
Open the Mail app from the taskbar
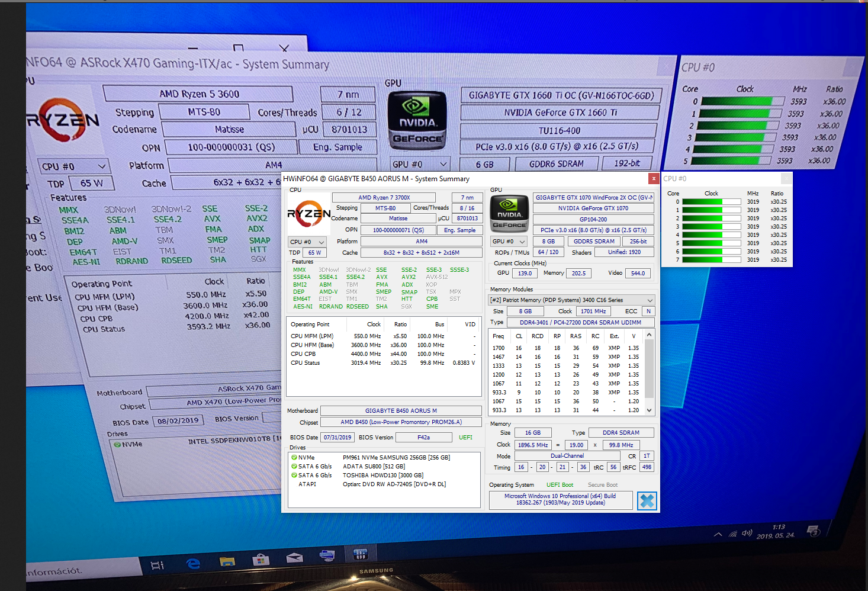point(294,557)
